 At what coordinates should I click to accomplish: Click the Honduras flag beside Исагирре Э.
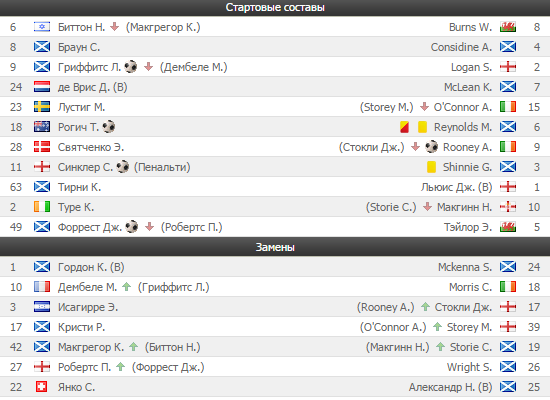coord(42,307)
